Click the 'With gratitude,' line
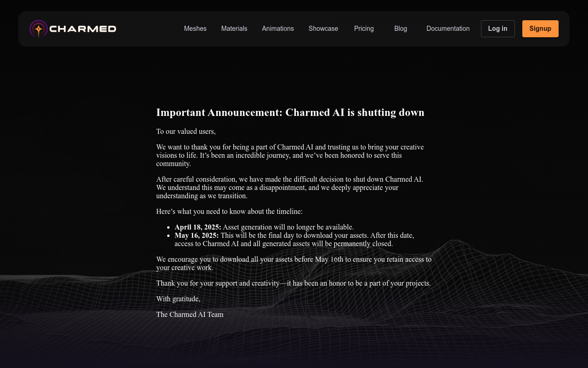The height and width of the screenshot is (368, 588). (178, 299)
